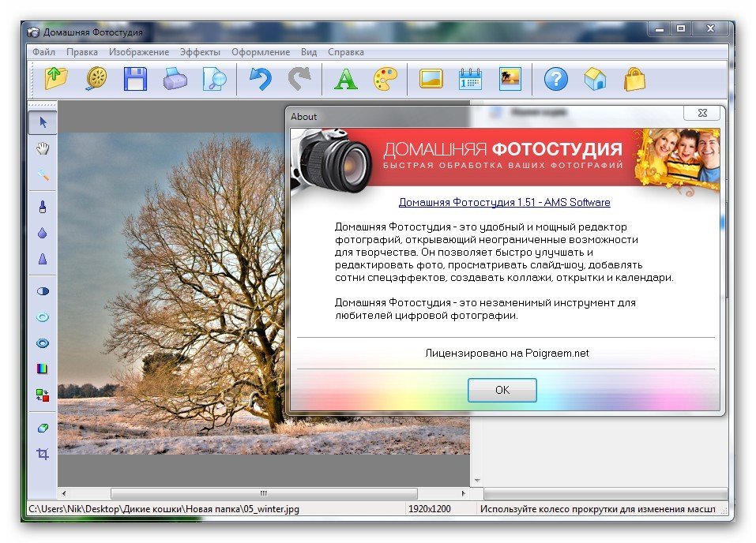Click the green letter A text icon

(345, 79)
